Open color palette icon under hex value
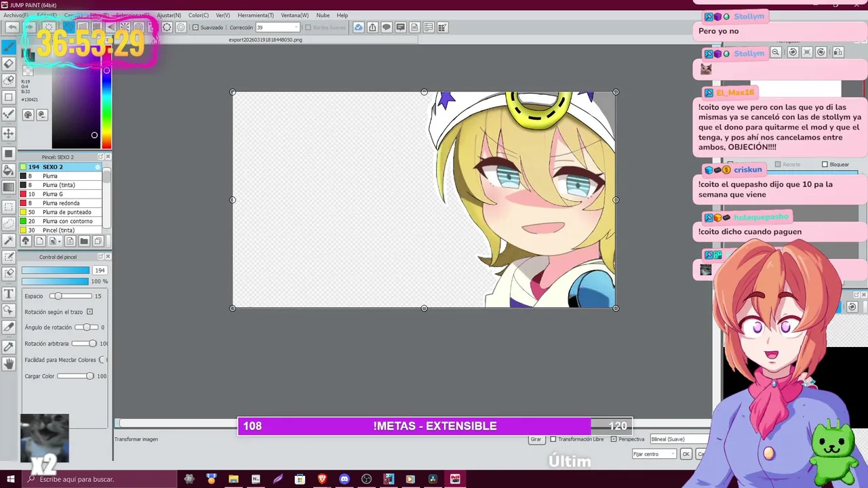 pos(28,115)
